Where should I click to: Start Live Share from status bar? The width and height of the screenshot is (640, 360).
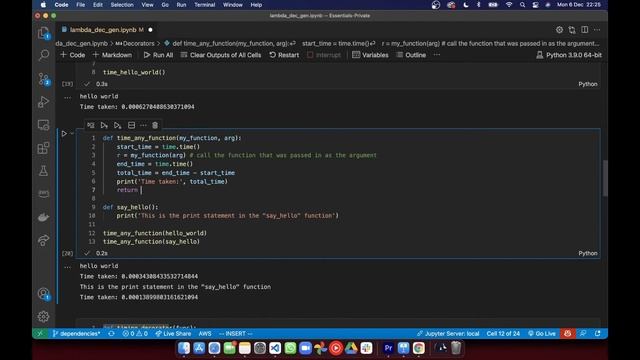point(173,333)
